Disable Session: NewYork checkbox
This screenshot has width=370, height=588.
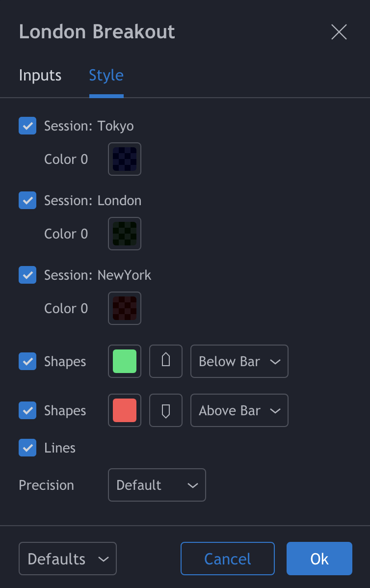pyautogui.click(x=27, y=275)
